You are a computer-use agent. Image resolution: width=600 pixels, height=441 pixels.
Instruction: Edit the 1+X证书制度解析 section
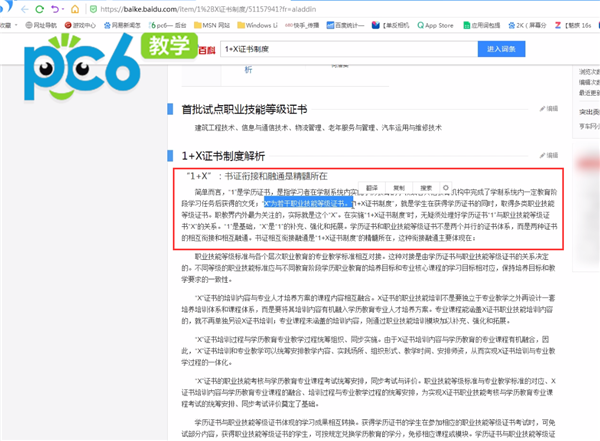(x=549, y=155)
